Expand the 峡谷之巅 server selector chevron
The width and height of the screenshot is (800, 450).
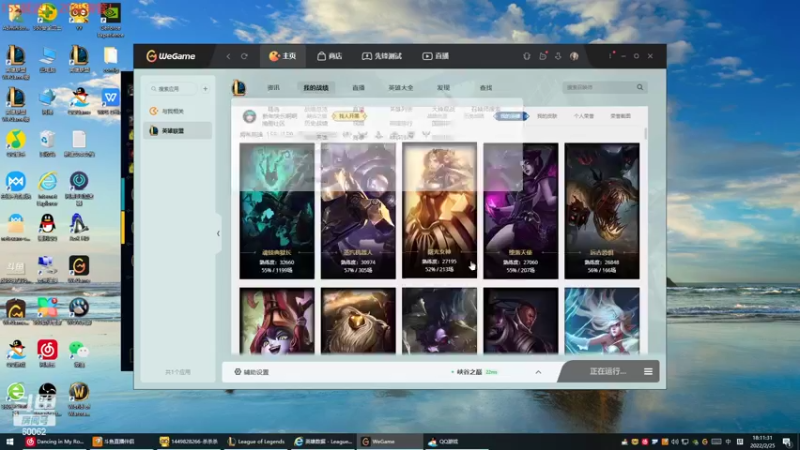[538, 372]
